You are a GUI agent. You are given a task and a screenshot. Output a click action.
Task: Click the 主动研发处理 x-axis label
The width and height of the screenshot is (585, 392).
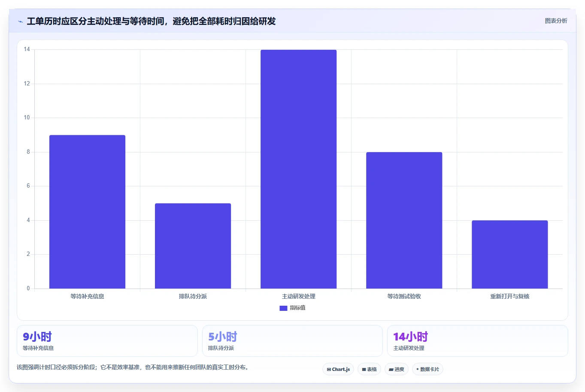pos(298,296)
